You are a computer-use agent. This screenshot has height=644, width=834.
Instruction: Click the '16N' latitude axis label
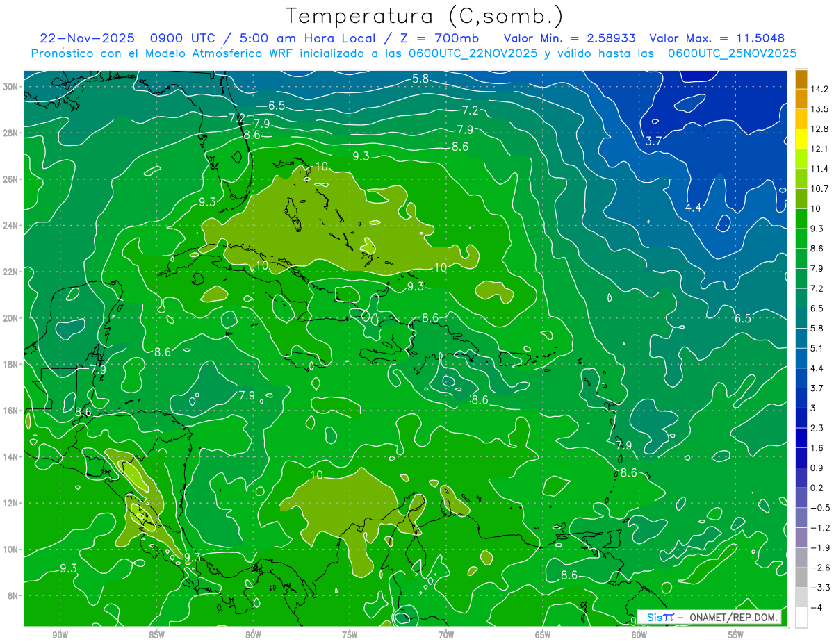[10, 411]
